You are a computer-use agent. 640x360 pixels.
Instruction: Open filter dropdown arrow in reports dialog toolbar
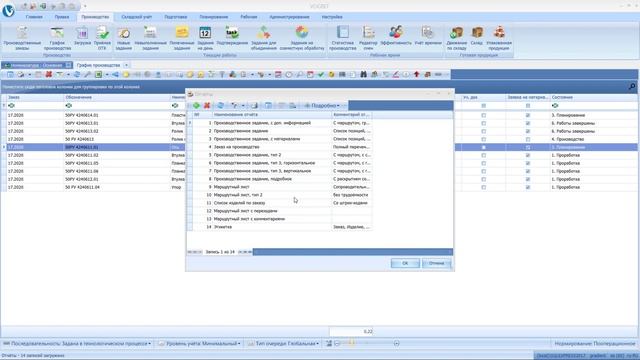pos(243,105)
